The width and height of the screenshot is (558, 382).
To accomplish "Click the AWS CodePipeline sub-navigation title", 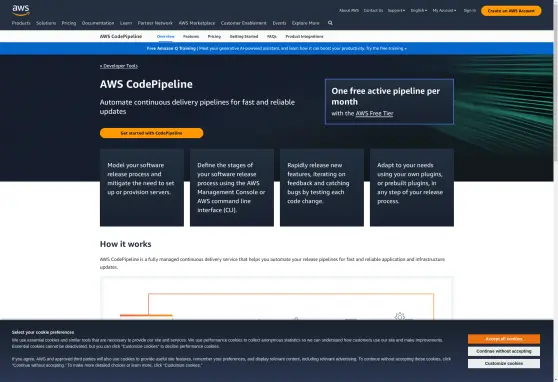I will tap(121, 36).
